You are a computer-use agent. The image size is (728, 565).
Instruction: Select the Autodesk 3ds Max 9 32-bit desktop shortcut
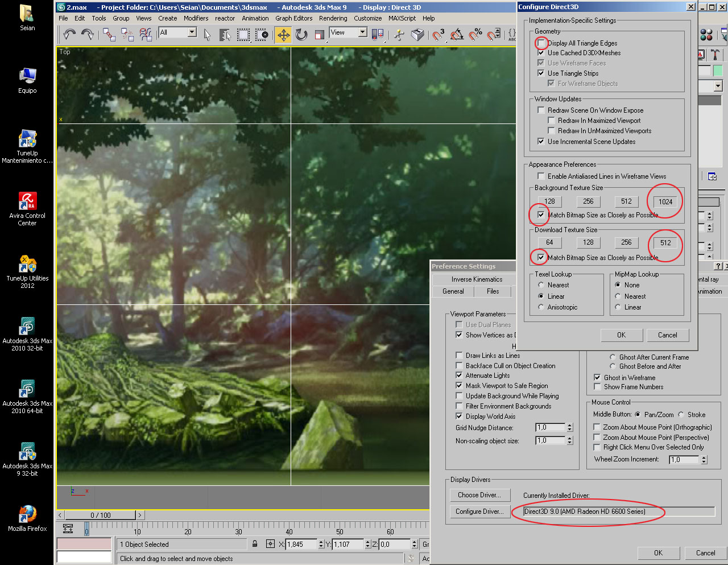point(27,459)
